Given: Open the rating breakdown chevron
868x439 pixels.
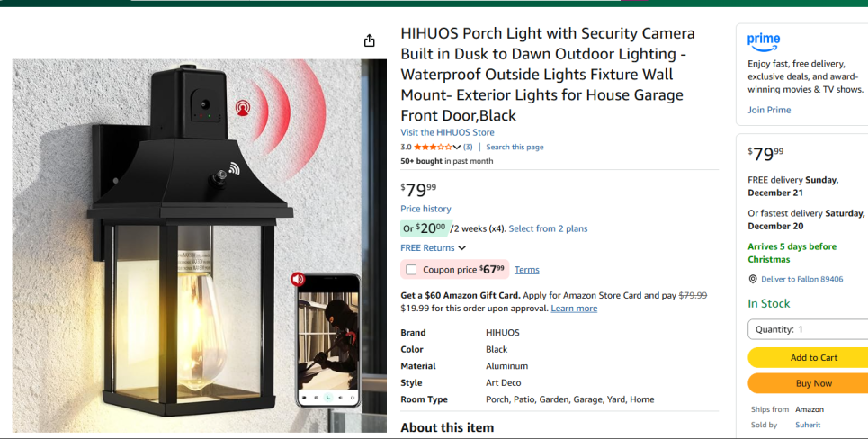Looking at the screenshot, I should point(457,148).
